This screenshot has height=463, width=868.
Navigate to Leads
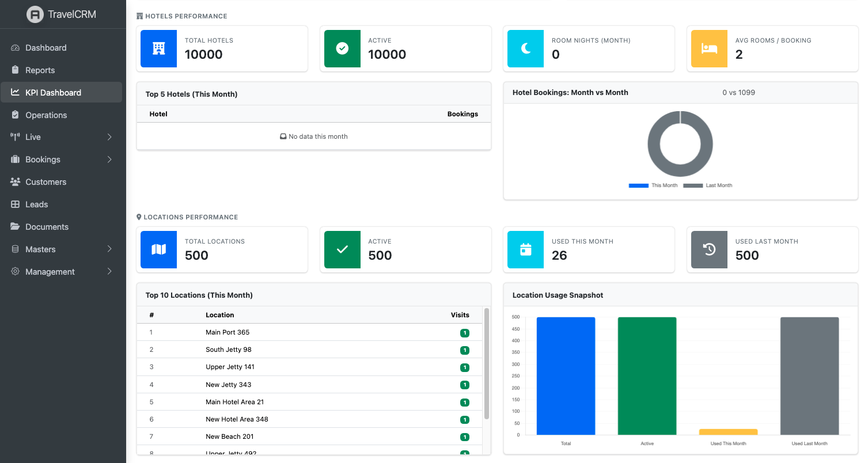pyautogui.click(x=61, y=204)
